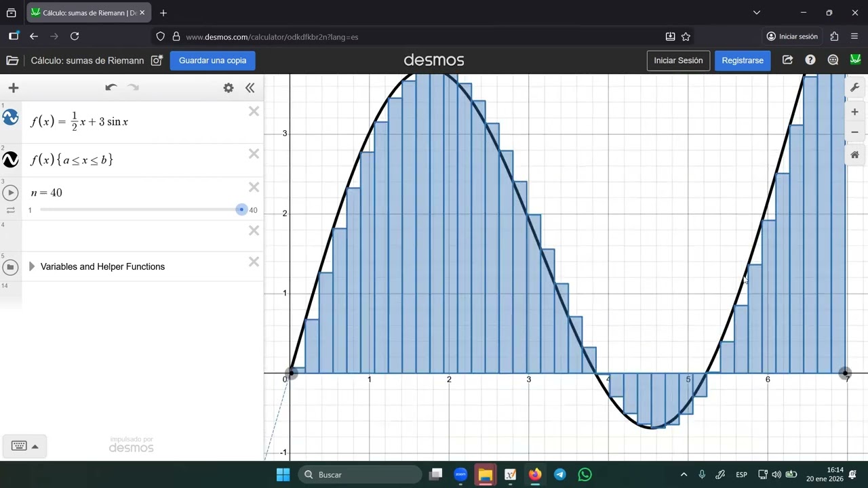Select the Cálculo: sumas de Riemann browser tab
The width and height of the screenshot is (868, 488).
88,13
